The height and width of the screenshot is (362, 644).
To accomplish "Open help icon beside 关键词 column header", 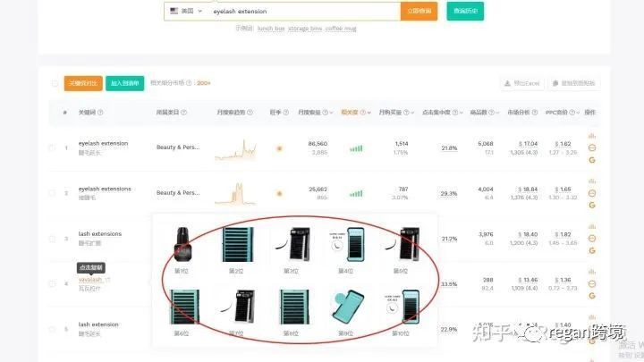I will pos(100,113).
